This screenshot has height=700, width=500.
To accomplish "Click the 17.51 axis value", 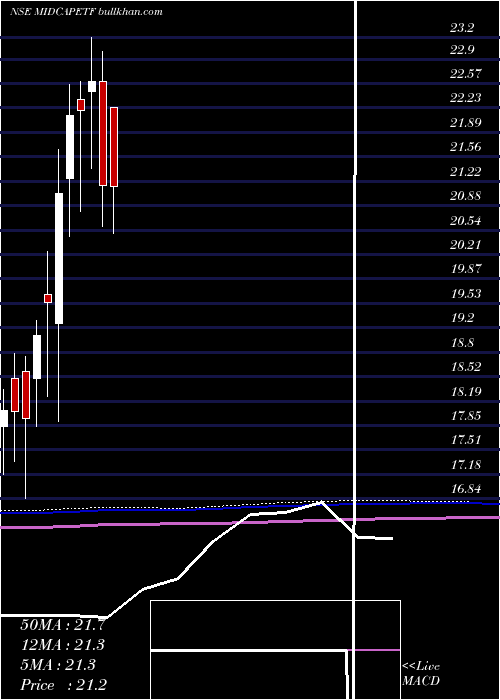I will click(x=466, y=440).
